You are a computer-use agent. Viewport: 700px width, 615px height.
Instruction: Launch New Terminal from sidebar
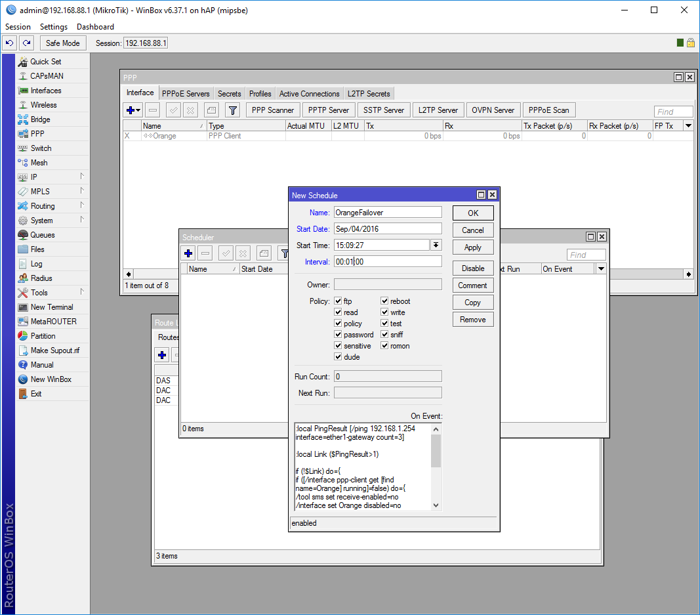point(52,307)
